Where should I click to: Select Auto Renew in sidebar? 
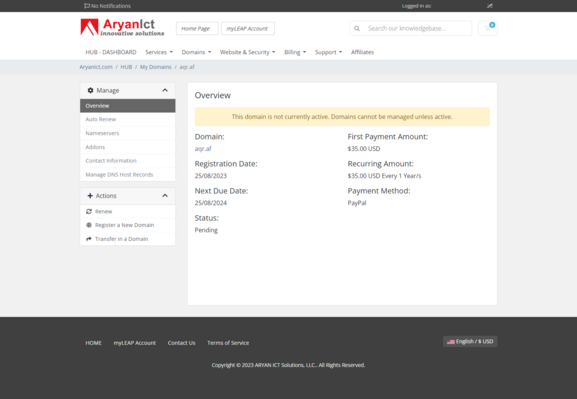tap(128, 119)
